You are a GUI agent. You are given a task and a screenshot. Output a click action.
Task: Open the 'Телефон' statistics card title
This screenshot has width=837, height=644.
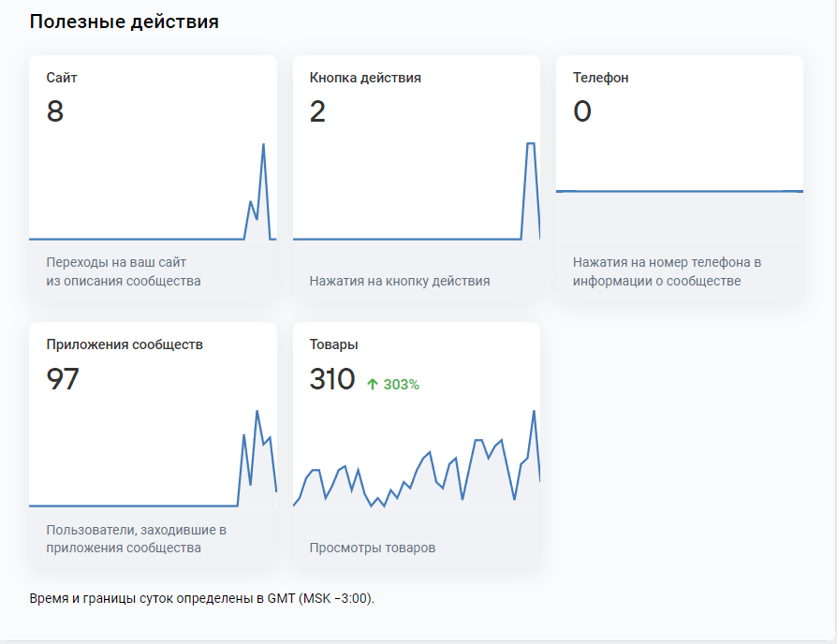[x=601, y=78]
